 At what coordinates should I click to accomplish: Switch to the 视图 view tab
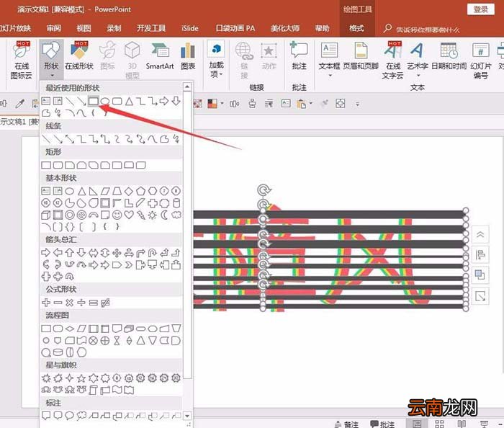coord(84,28)
